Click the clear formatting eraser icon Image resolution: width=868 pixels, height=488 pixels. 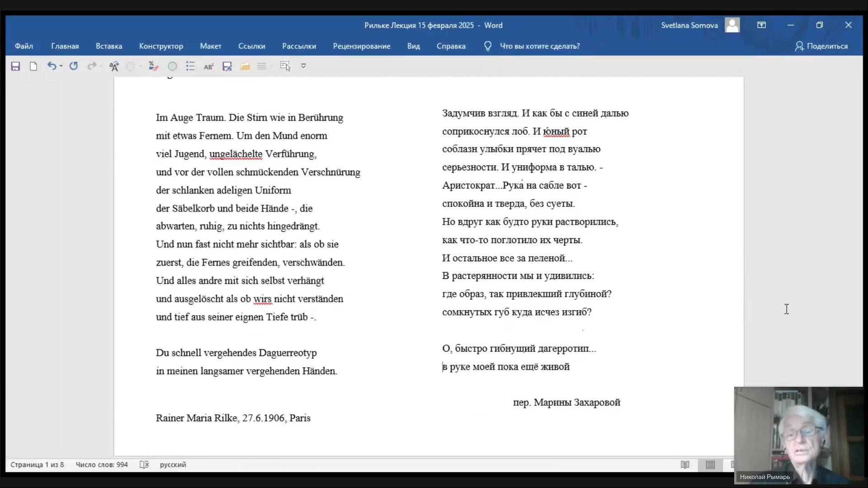tap(154, 66)
